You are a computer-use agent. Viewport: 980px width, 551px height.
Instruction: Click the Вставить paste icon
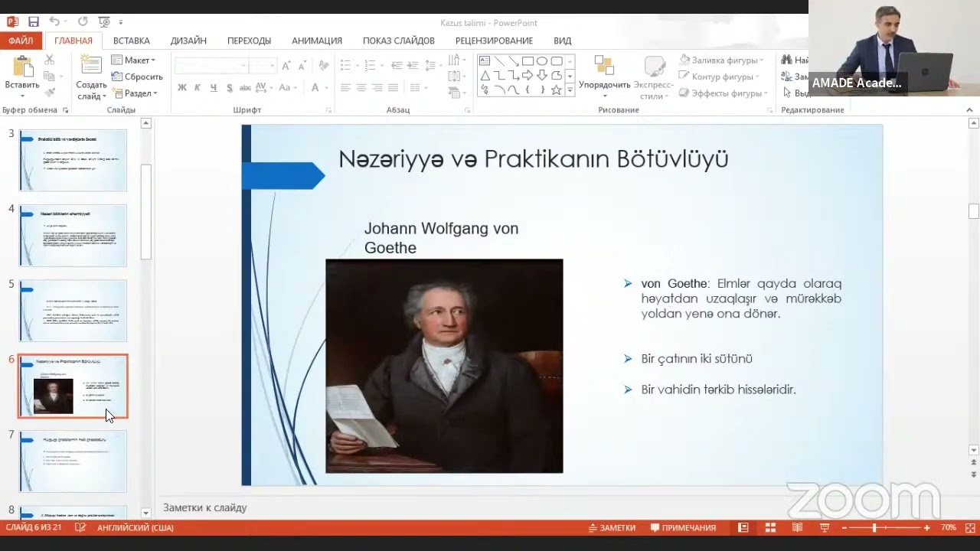point(22,67)
